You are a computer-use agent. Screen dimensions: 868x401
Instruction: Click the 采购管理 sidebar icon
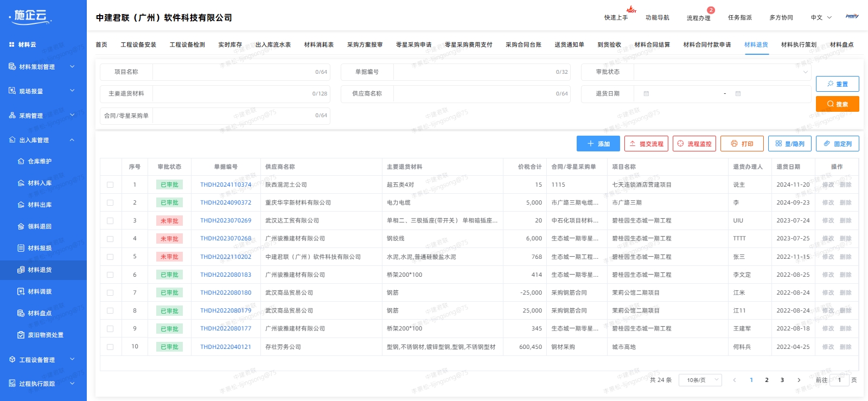pos(12,116)
